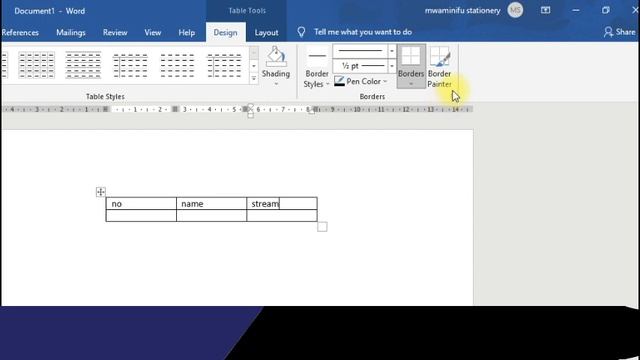Click the table move handle icon

(x=100, y=191)
